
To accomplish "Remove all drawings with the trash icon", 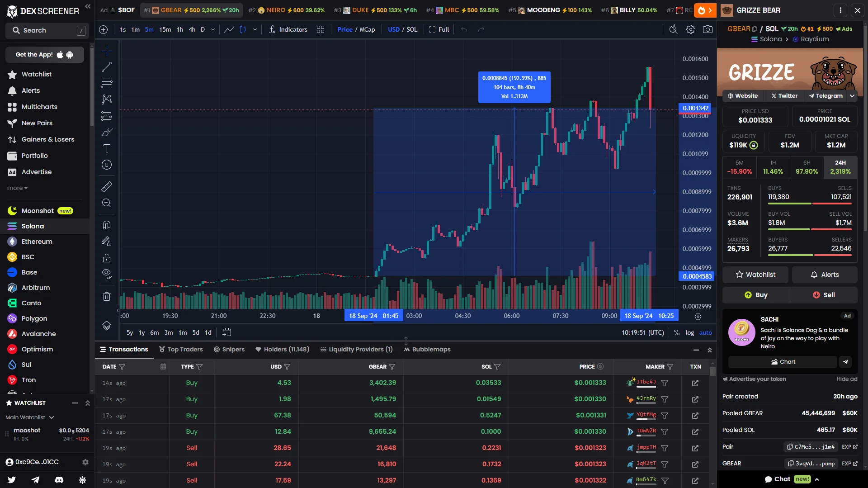I will (x=107, y=296).
